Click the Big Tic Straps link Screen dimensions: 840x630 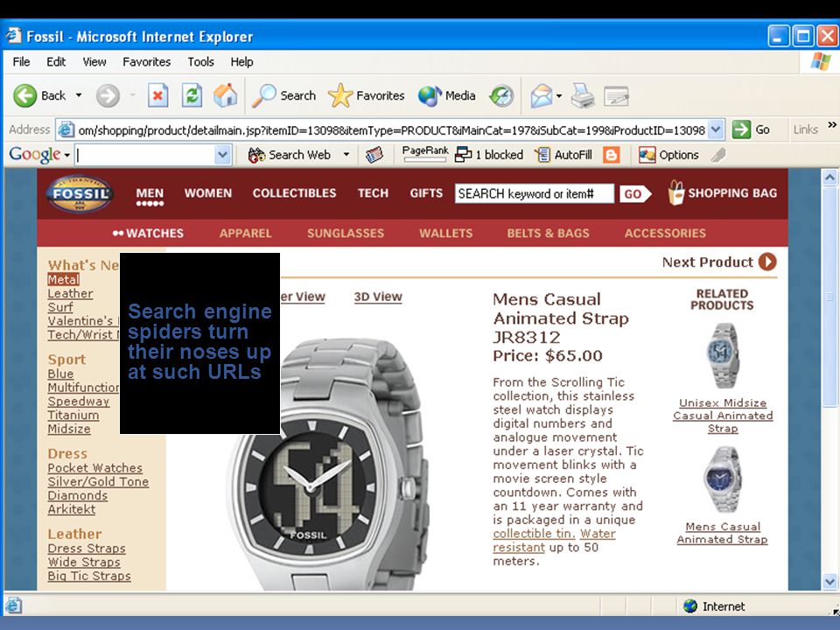[x=89, y=576]
